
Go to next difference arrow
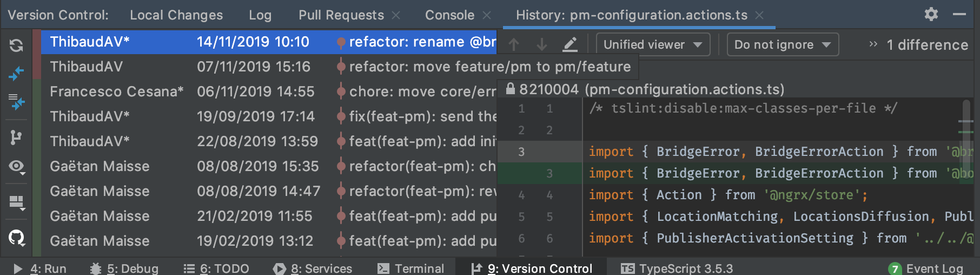(x=541, y=44)
